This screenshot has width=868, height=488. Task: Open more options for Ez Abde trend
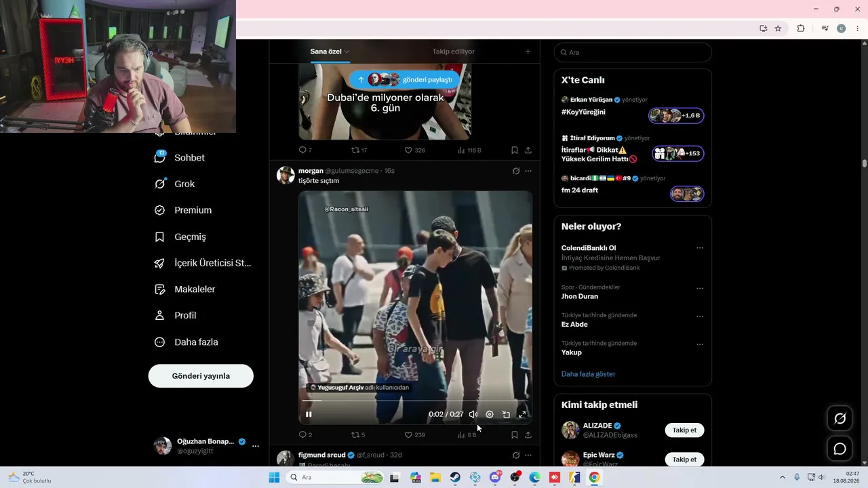click(x=700, y=317)
